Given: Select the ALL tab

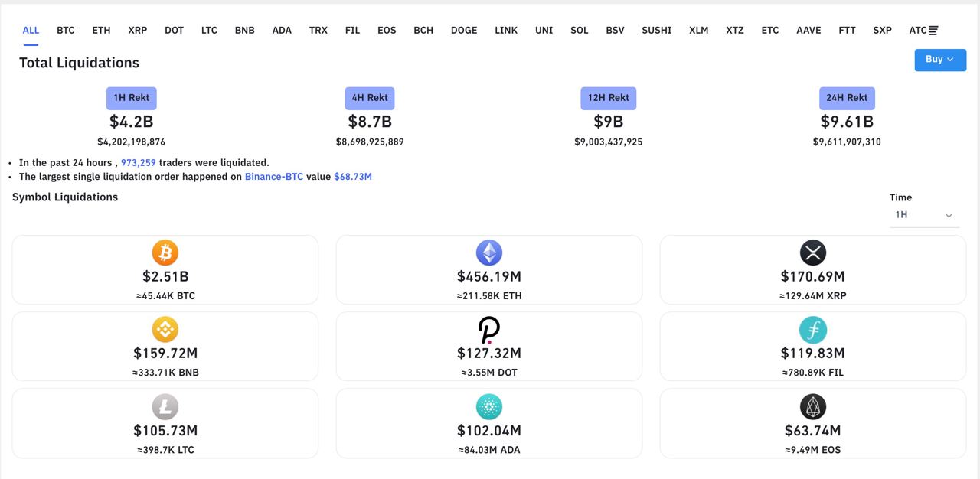Looking at the screenshot, I should (x=31, y=31).
